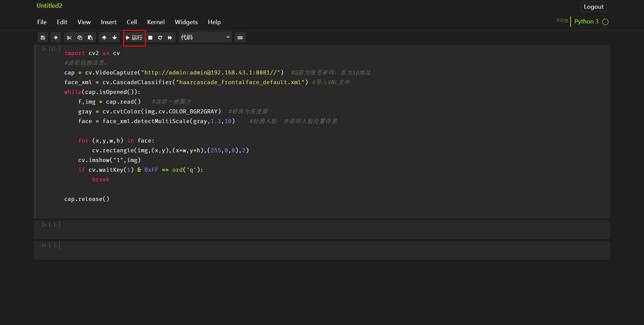644x325 pixels.
Task: Open the Widgets menu
Action: click(x=186, y=22)
